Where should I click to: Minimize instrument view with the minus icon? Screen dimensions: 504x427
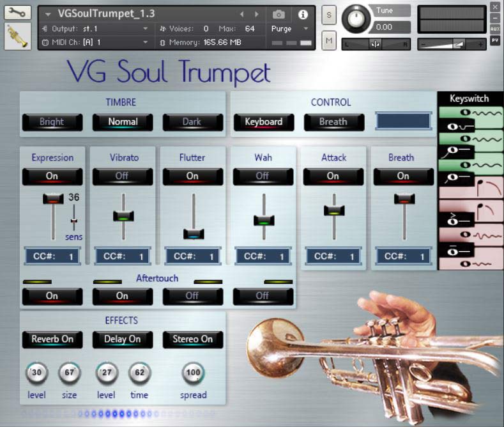[495, 19]
